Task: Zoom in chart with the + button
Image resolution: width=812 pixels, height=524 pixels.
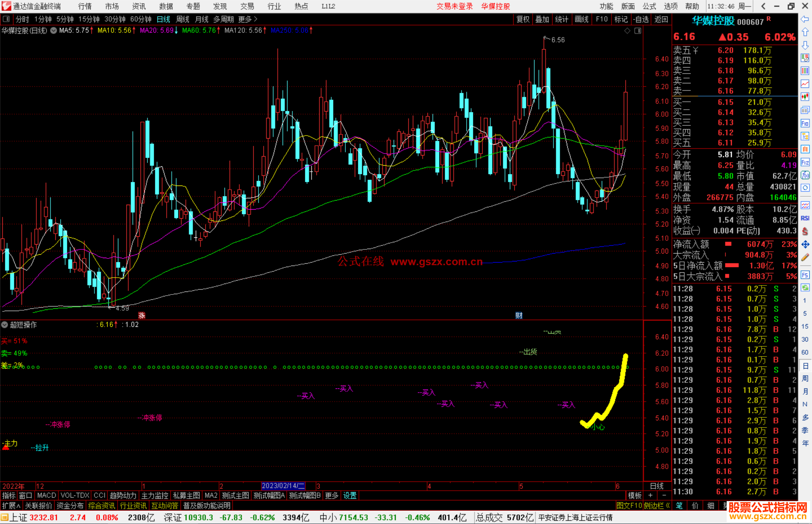Action: pyautogui.click(x=650, y=495)
